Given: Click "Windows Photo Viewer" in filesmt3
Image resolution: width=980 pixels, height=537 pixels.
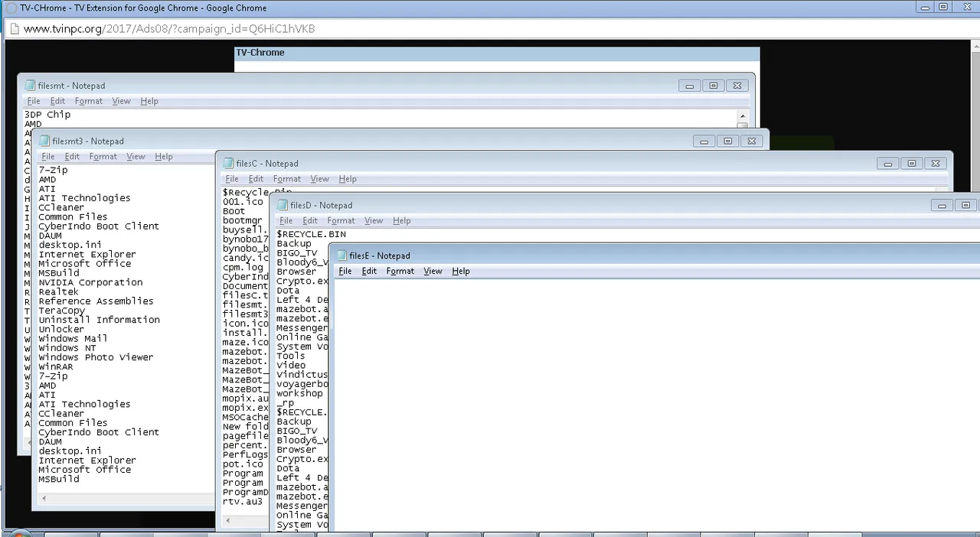Looking at the screenshot, I should (96, 357).
